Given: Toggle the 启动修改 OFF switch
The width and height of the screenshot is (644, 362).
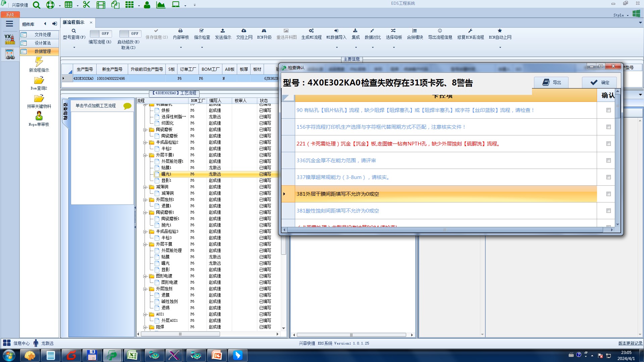Looking at the screenshot, I should click(130, 34).
